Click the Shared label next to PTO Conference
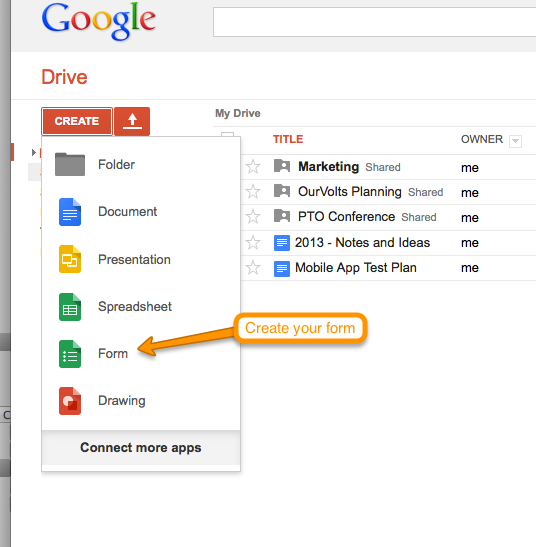536x547 pixels. [419, 217]
